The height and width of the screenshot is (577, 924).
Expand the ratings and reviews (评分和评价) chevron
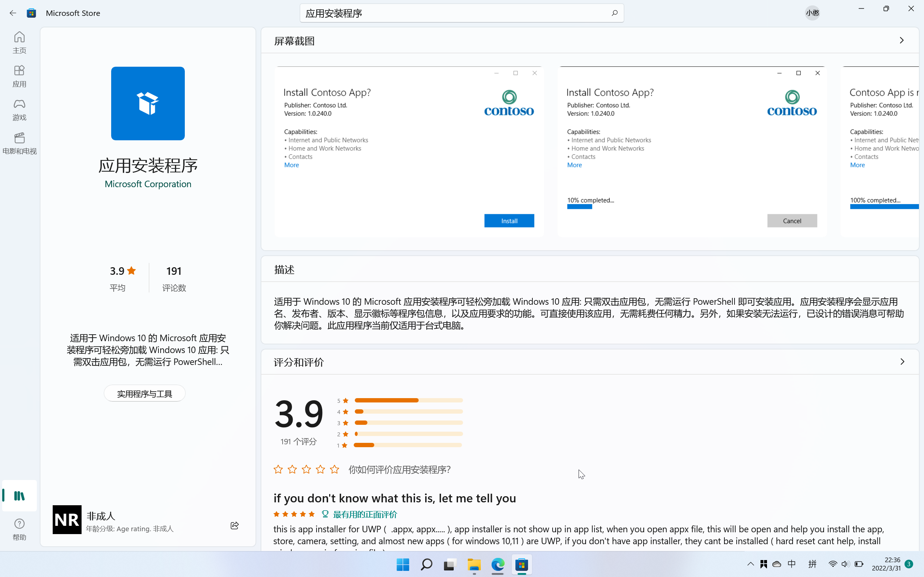(x=902, y=361)
